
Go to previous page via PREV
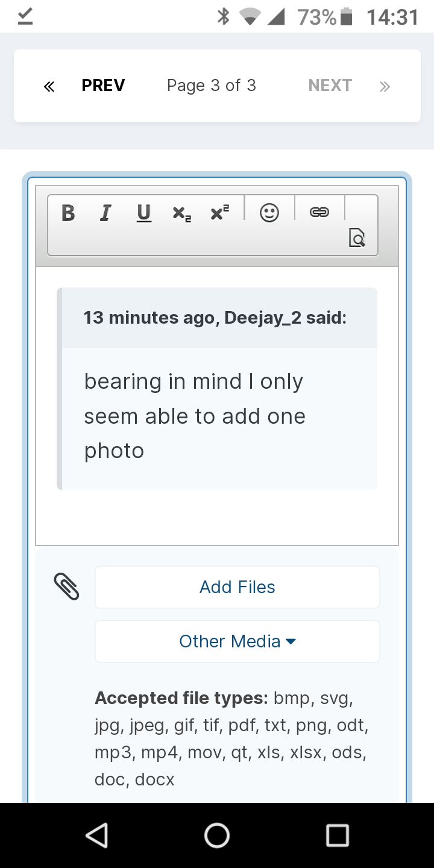103,86
